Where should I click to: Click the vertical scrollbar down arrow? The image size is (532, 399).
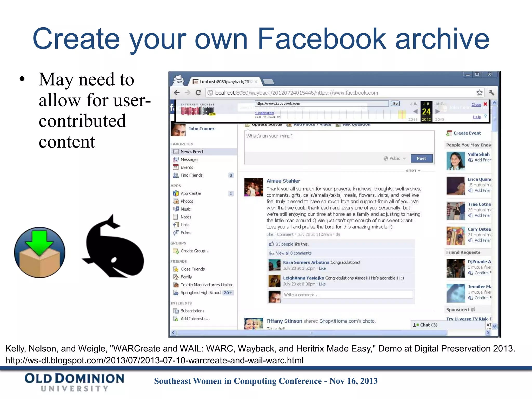pos(495,326)
